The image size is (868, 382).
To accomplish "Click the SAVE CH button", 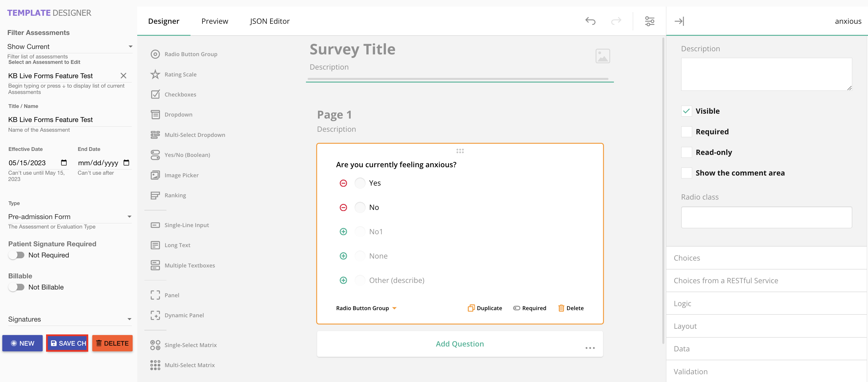I will [x=67, y=343].
